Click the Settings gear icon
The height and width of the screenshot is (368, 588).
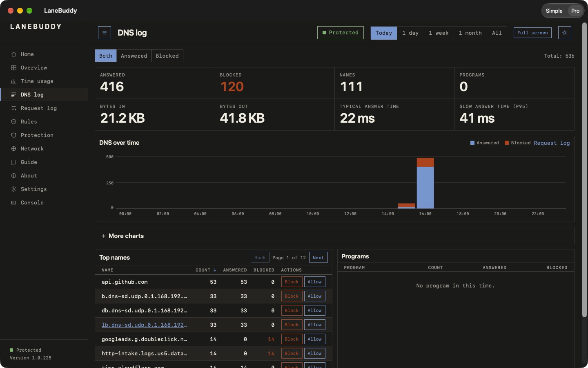tap(13, 189)
